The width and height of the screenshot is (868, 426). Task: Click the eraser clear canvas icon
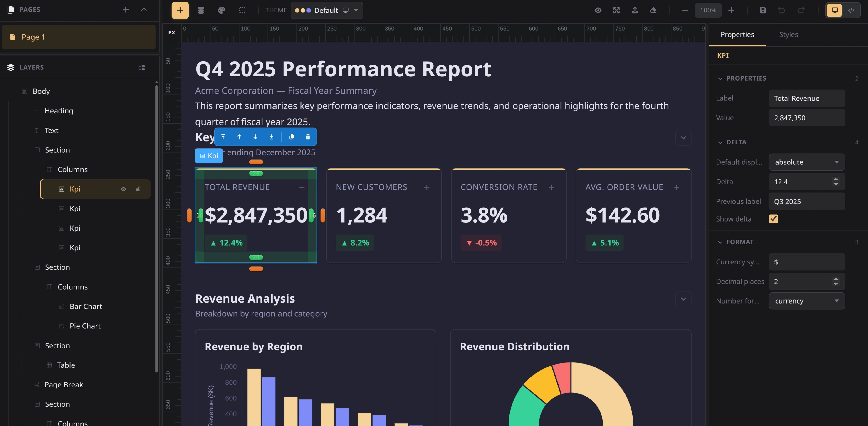point(653,10)
